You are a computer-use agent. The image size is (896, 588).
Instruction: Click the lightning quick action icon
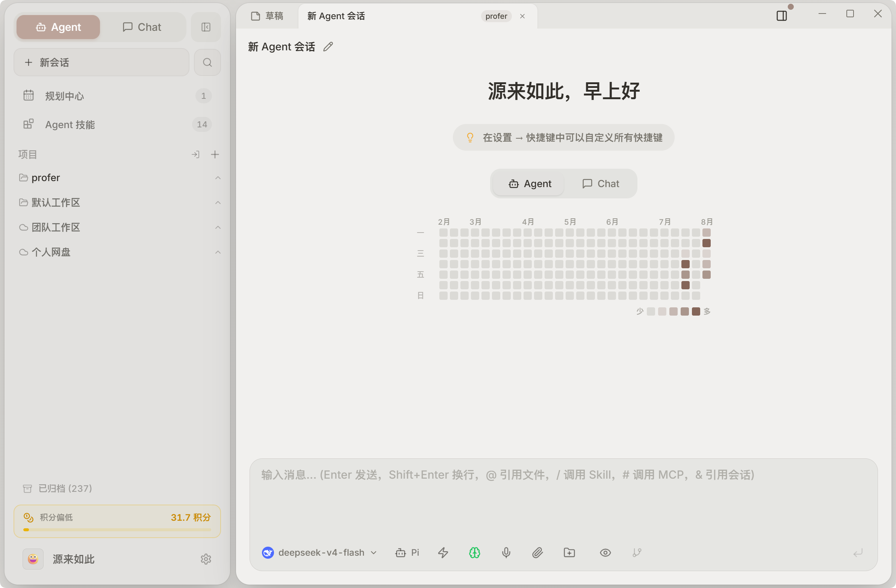pyautogui.click(x=443, y=553)
